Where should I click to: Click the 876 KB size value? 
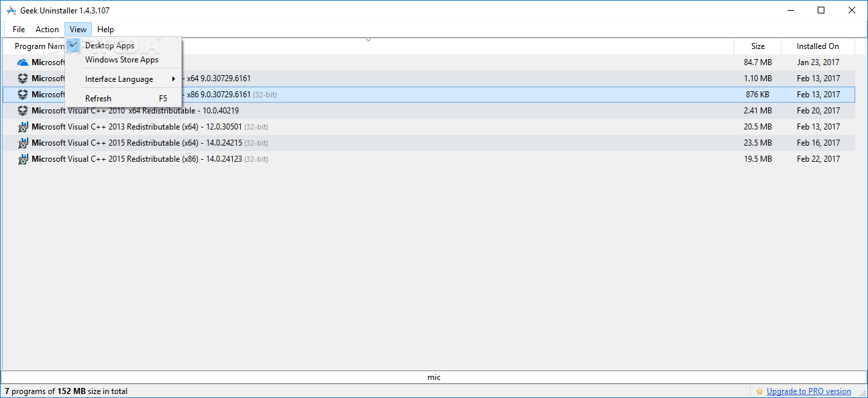click(757, 95)
